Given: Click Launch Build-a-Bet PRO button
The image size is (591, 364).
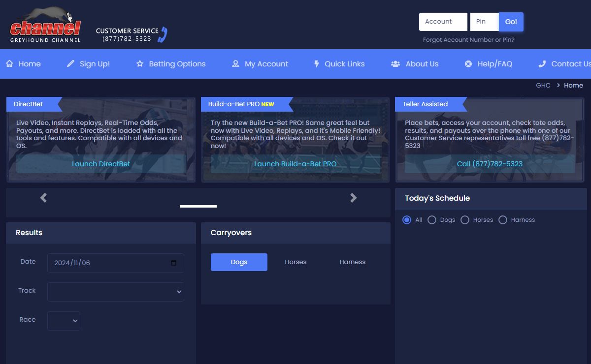Looking at the screenshot, I should click(295, 164).
